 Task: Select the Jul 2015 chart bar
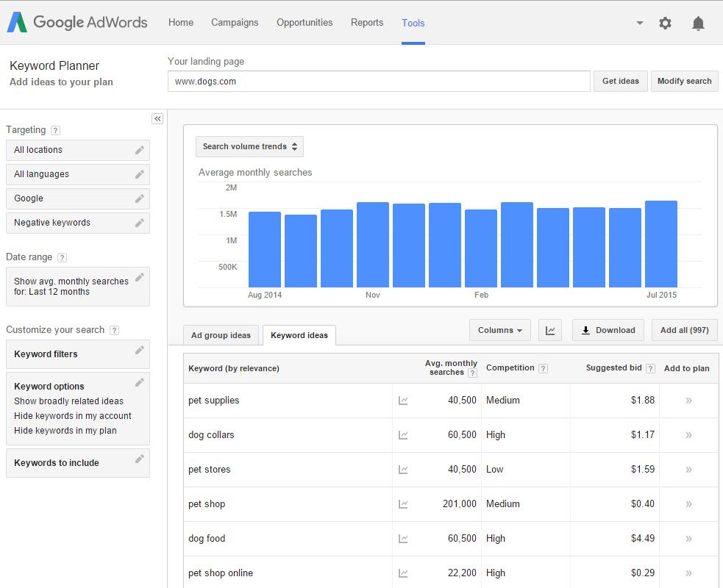pos(661,244)
